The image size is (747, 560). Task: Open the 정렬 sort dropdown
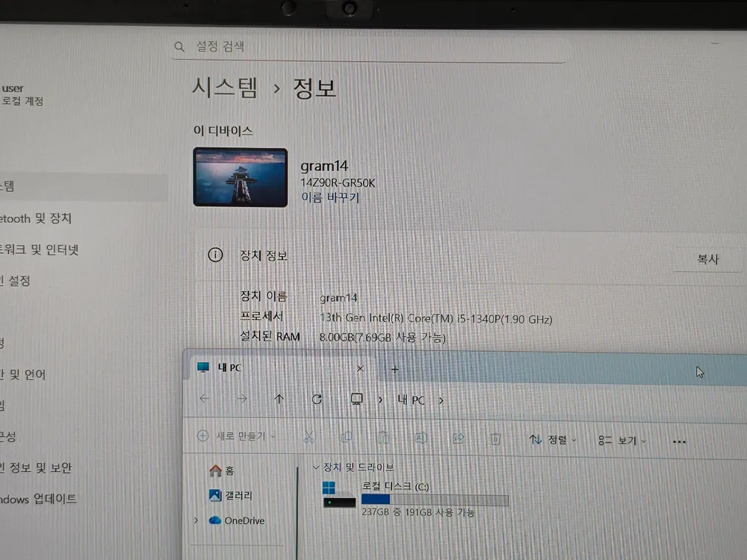coord(553,440)
